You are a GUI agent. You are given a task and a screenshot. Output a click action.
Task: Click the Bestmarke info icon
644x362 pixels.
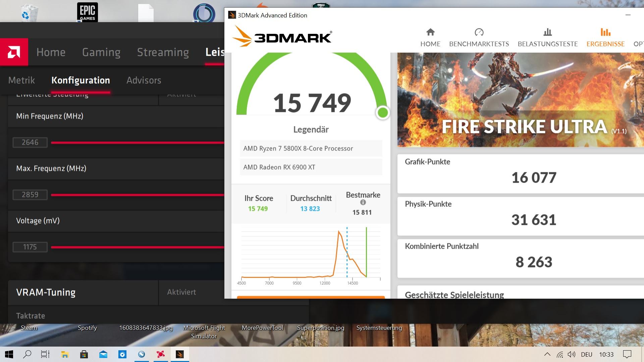(x=363, y=202)
